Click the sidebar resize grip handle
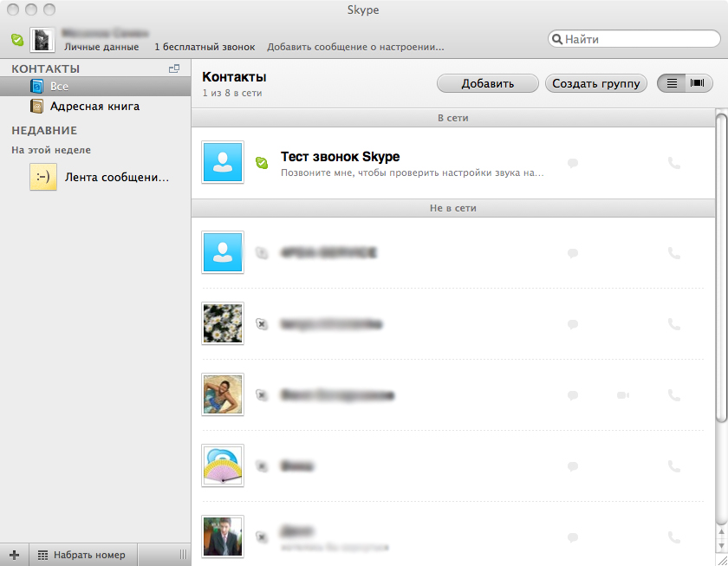728x566 pixels. (x=183, y=555)
